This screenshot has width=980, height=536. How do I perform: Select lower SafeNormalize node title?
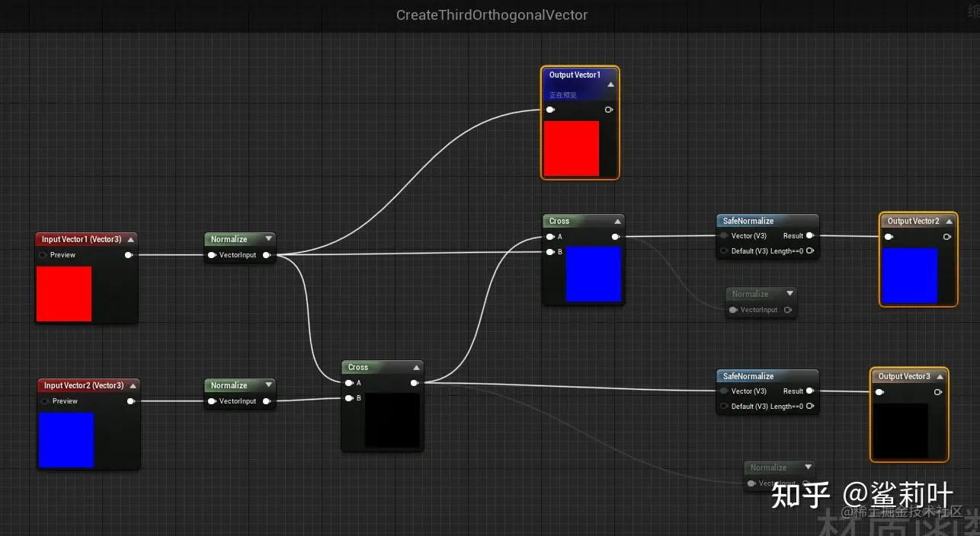[x=748, y=376]
